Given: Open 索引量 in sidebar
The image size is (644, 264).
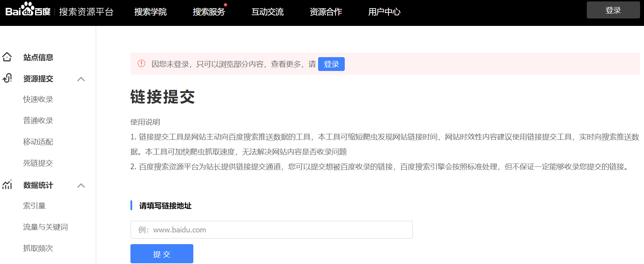Looking at the screenshot, I should click(34, 205).
